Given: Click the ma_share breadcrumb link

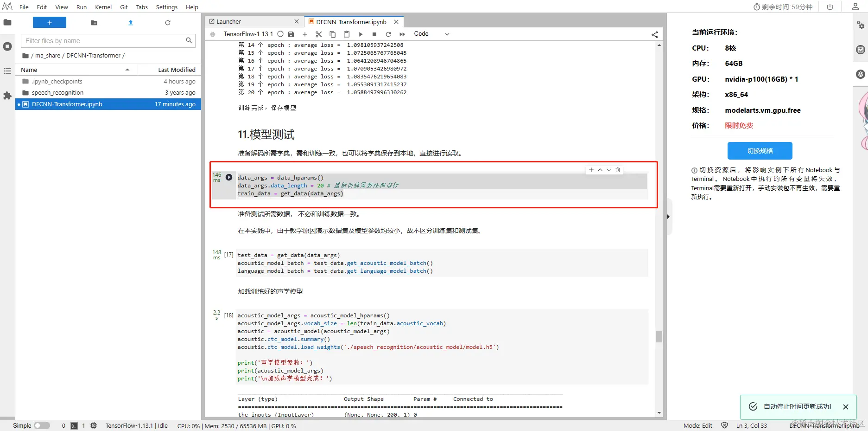Looking at the screenshot, I should click(48, 55).
